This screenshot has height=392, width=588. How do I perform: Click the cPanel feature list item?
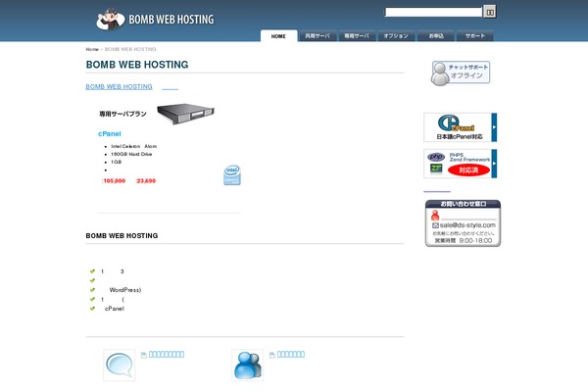coord(115,309)
